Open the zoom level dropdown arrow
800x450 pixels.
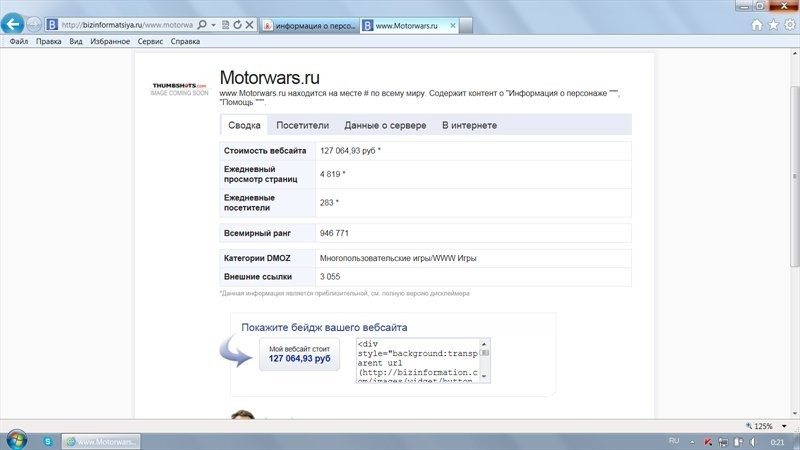click(x=784, y=426)
